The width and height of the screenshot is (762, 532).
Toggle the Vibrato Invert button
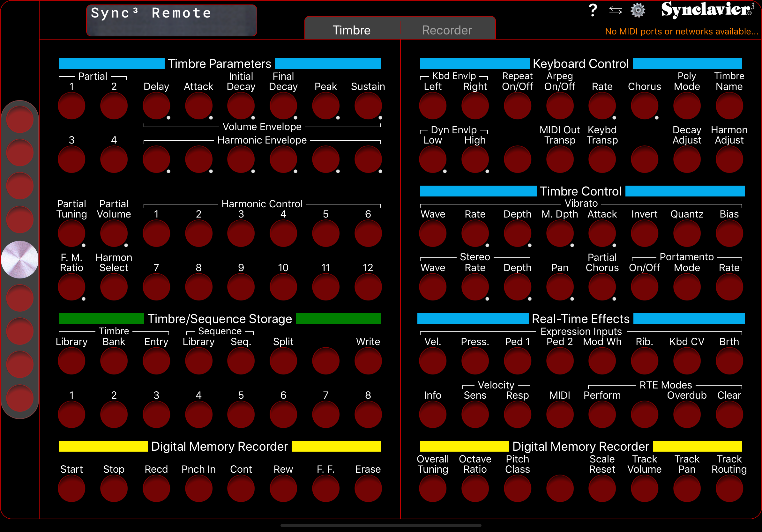[x=645, y=233]
